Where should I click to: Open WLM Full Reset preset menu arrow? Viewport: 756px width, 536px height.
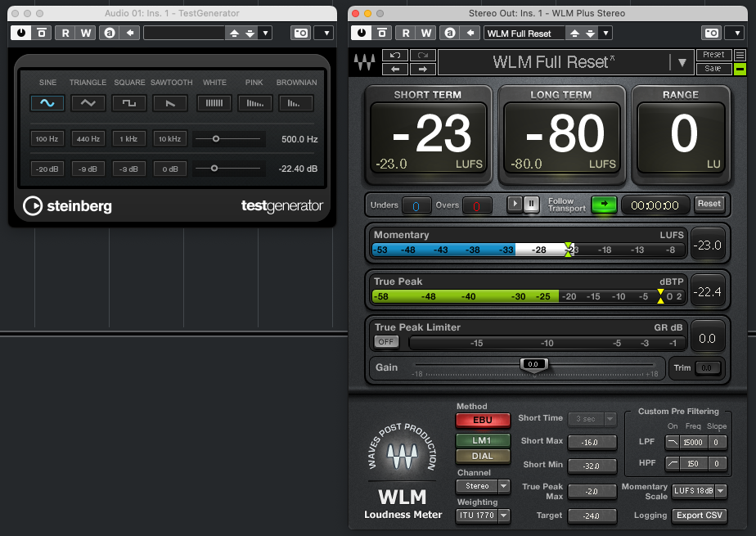682,62
